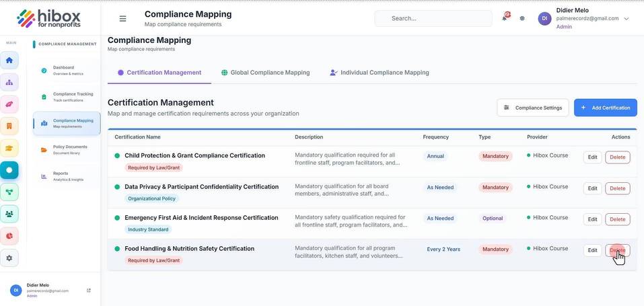The height and width of the screenshot is (306, 644).
Task: Click the Compliance Settings button
Action: [x=533, y=108]
